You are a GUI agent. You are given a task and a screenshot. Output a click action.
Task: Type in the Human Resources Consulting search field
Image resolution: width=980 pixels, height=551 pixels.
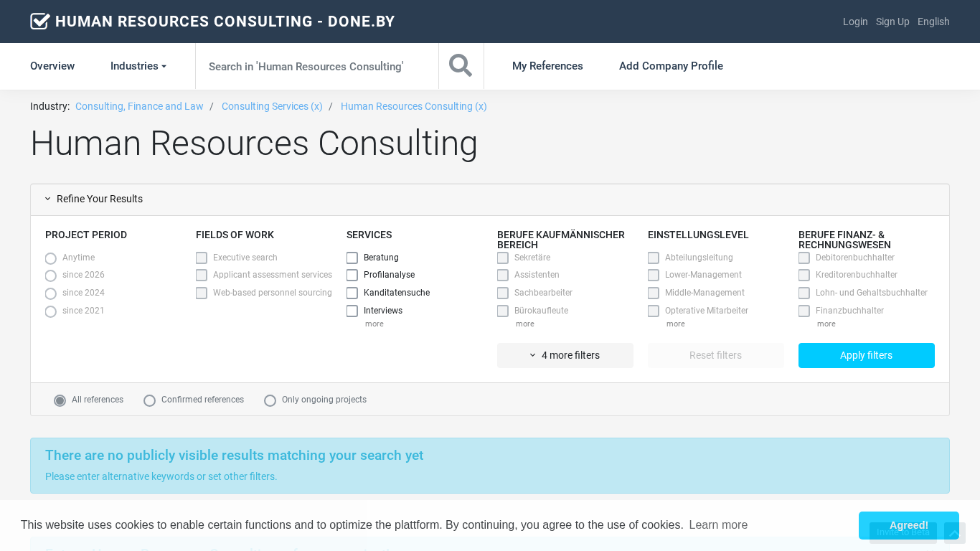[316, 66]
